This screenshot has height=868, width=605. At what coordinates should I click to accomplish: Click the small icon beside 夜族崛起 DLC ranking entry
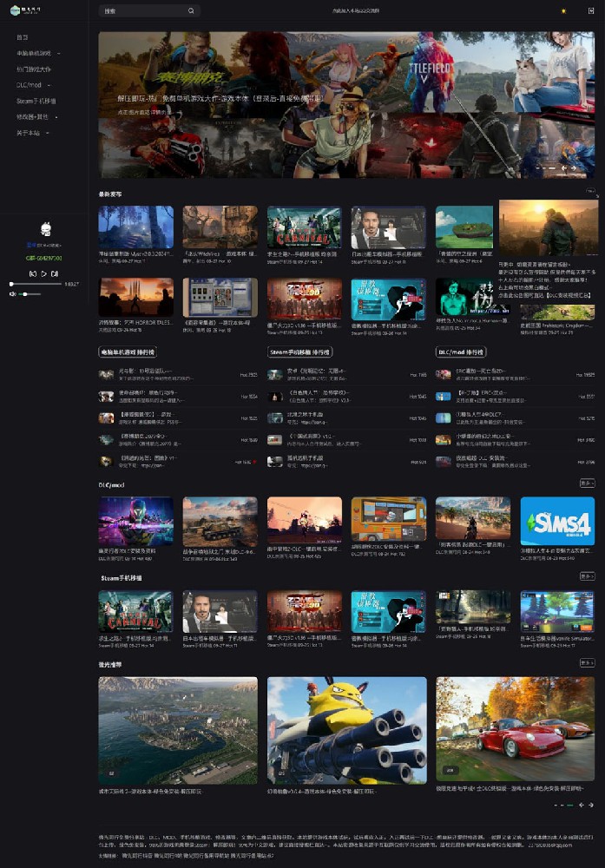coord(444,461)
